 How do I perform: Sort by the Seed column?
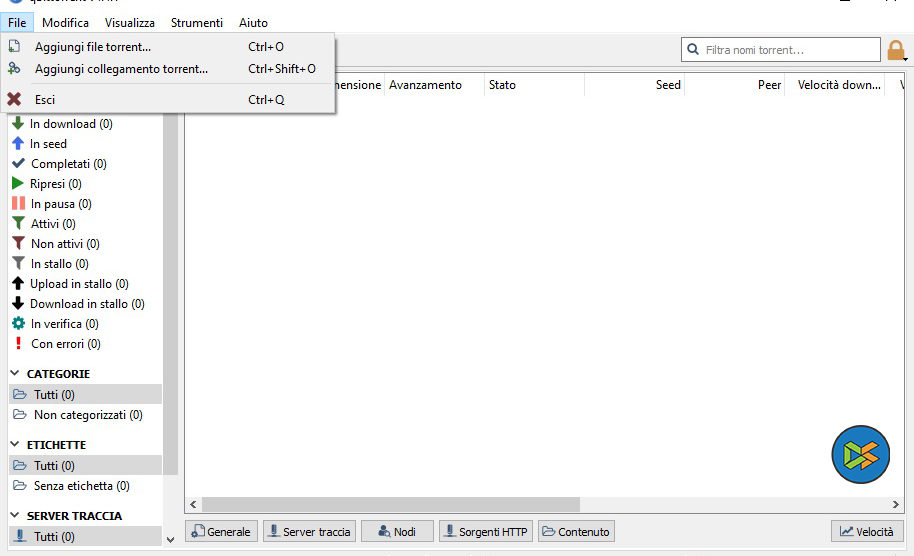[x=635, y=85]
